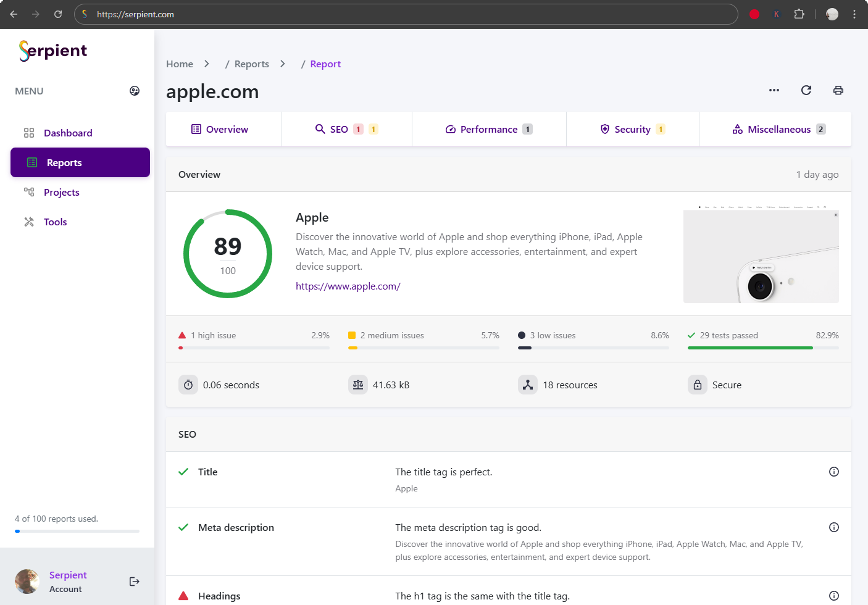Click the resources network icon
The image size is (868, 605).
click(528, 385)
